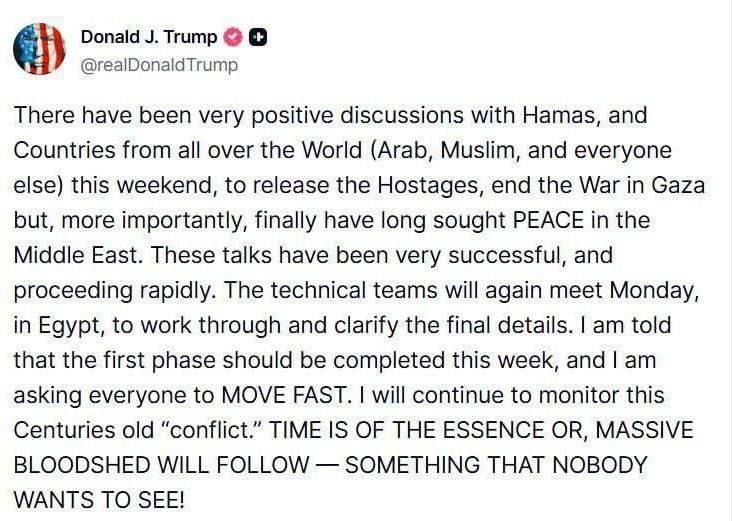Click the profile avatar picture
This screenshot has height=521, width=733.
pos(38,49)
